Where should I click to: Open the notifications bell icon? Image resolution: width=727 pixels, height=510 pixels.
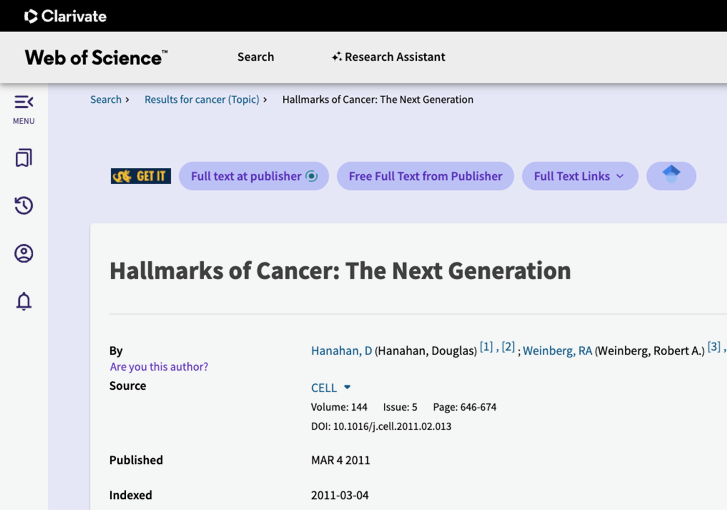coord(24,302)
